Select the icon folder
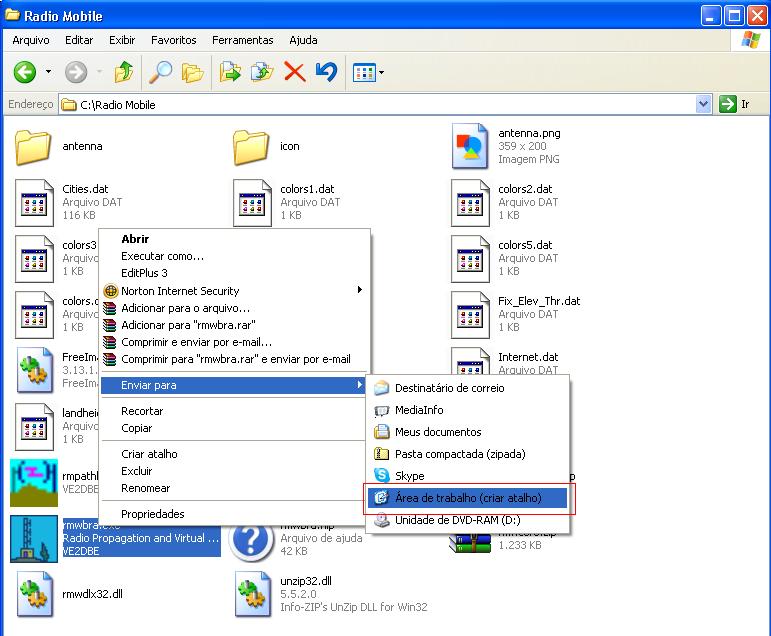 [251, 147]
